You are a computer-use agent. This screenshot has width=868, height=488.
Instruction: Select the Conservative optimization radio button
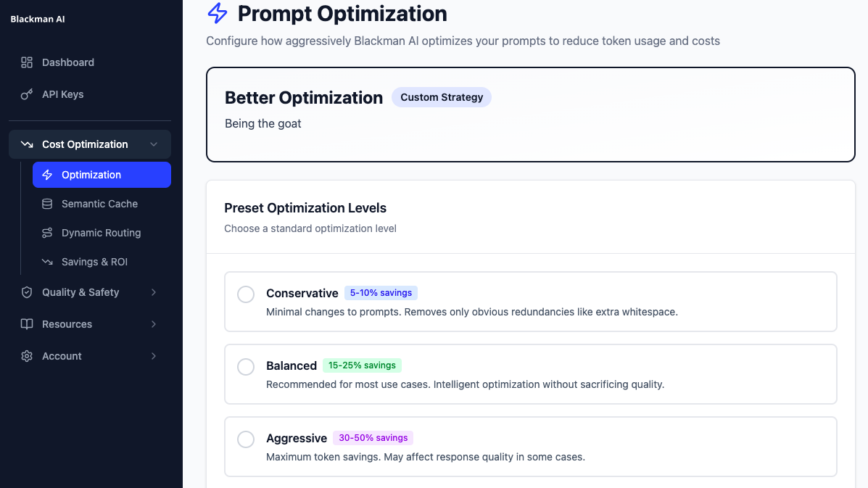tap(245, 294)
